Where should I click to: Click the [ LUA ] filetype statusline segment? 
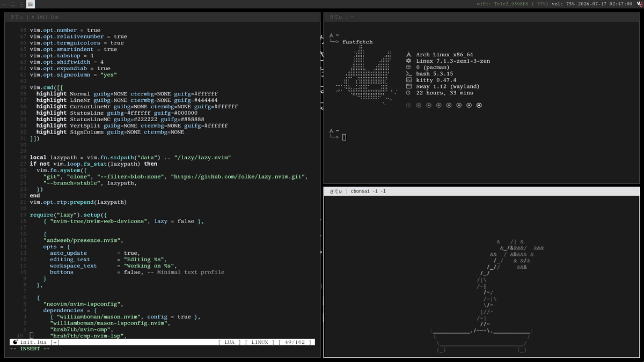click(230, 342)
